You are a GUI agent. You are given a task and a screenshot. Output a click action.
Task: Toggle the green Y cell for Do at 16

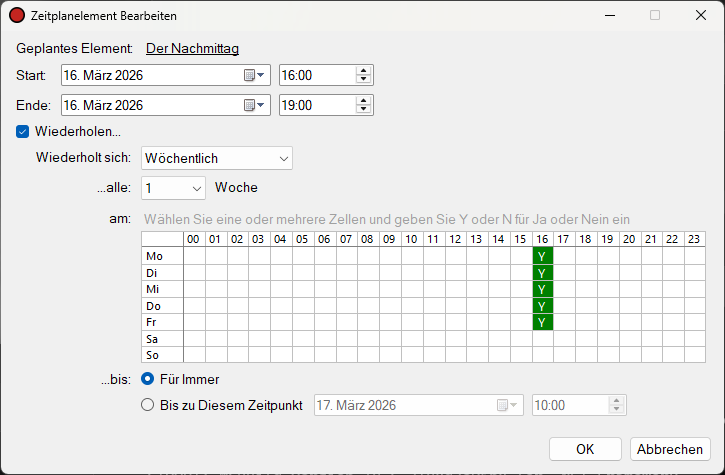pos(543,306)
